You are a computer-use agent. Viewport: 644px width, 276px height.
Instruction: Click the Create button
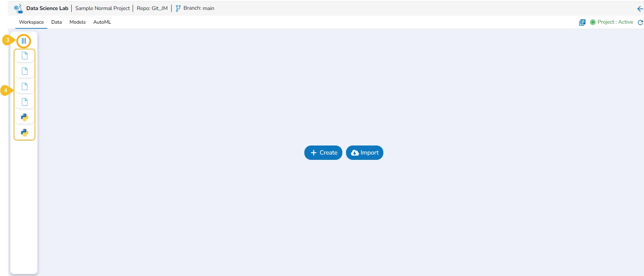(x=323, y=153)
